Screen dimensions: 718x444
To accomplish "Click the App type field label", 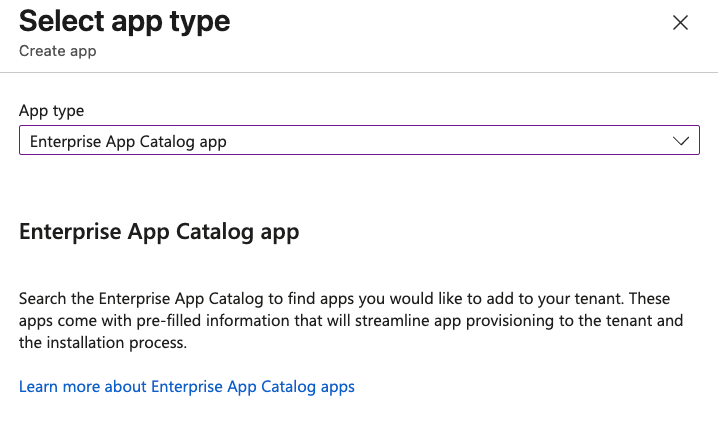I will [x=52, y=111].
